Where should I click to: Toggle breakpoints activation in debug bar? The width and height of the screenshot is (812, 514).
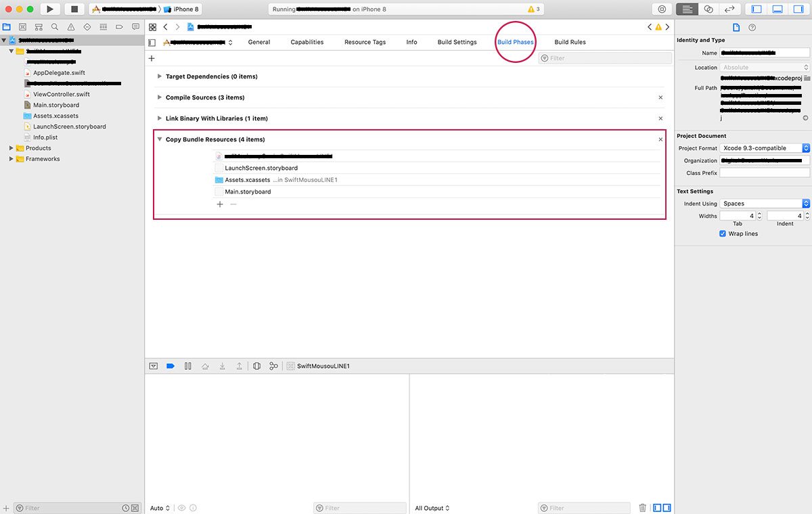pyautogui.click(x=171, y=366)
